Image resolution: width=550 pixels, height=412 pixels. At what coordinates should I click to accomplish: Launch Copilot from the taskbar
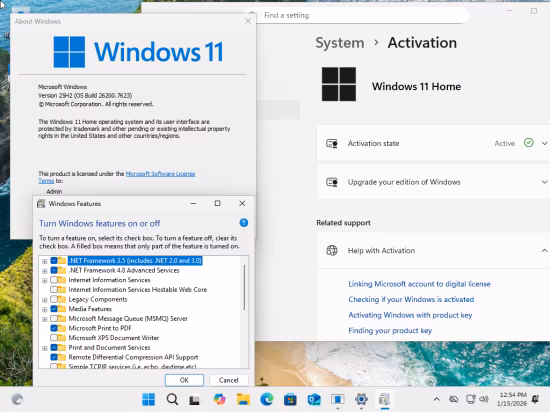point(220,399)
